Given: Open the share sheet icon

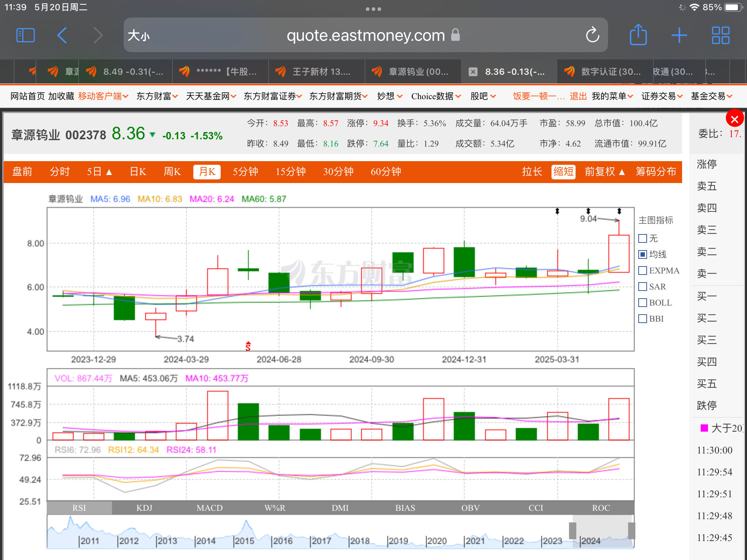Looking at the screenshot, I should coord(638,35).
